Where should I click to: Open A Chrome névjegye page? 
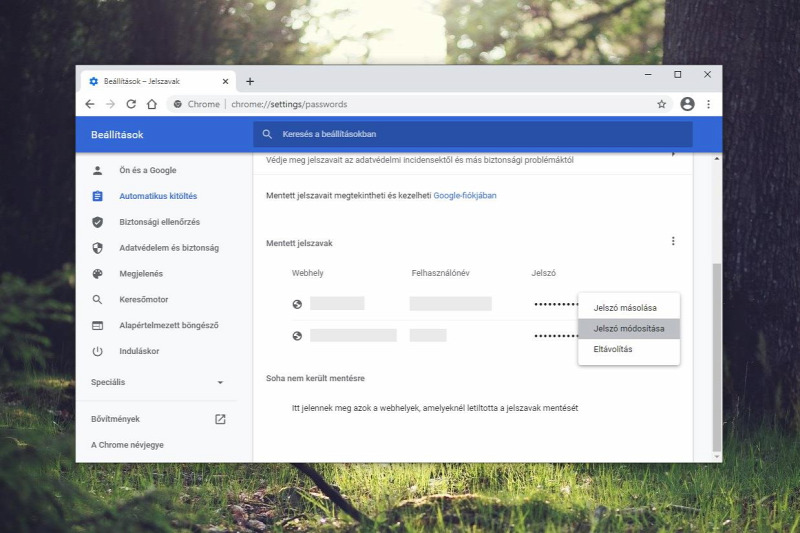tap(128, 445)
